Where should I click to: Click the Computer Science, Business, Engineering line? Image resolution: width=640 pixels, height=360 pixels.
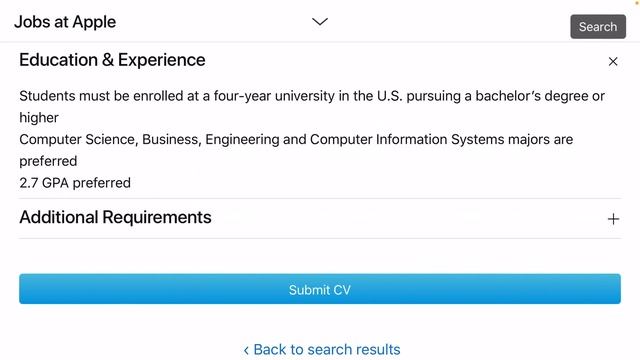[296, 140]
